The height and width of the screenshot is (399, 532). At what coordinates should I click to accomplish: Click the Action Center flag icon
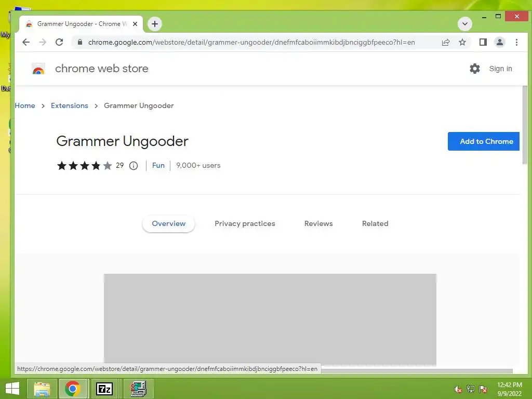pos(483,389)
